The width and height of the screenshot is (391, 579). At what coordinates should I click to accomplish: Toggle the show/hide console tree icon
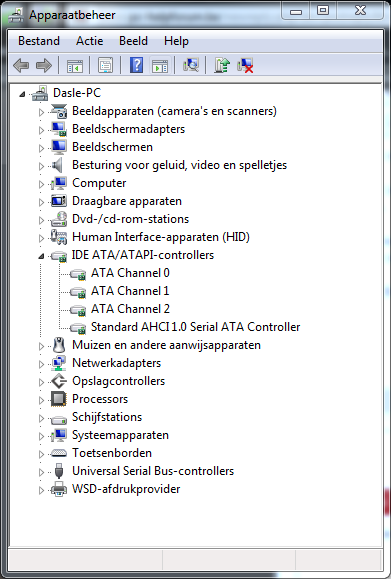click(75, 66)
